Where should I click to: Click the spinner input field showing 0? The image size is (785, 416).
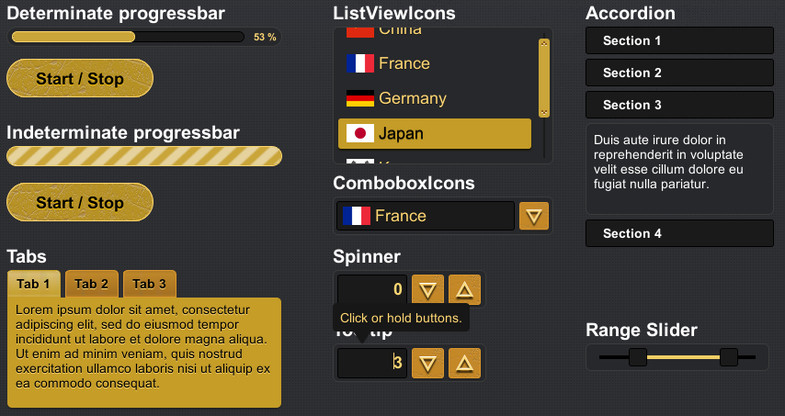pos(372,289)
